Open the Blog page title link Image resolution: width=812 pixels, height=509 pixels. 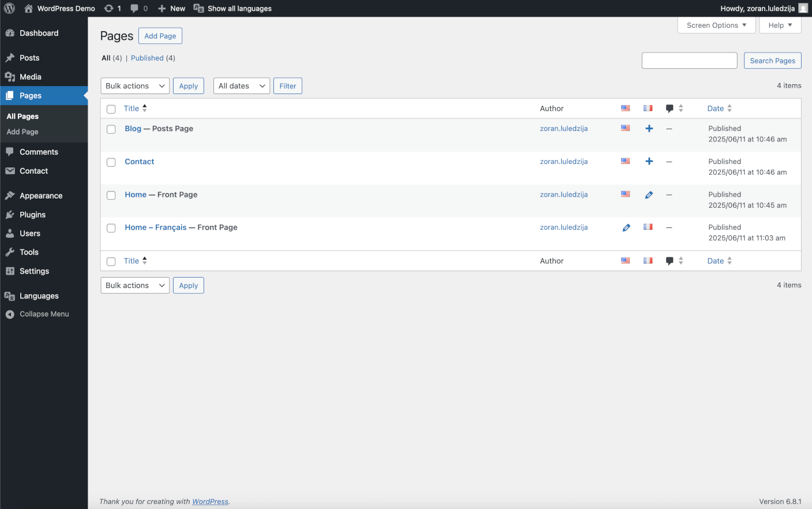pos(133,129)
